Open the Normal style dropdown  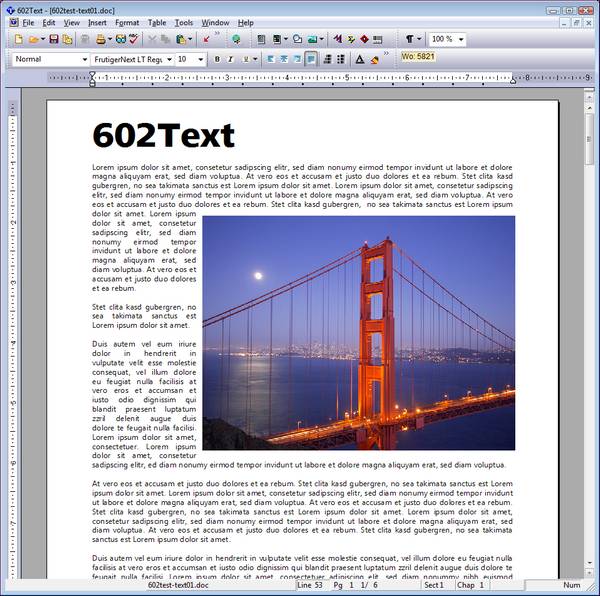85,60
